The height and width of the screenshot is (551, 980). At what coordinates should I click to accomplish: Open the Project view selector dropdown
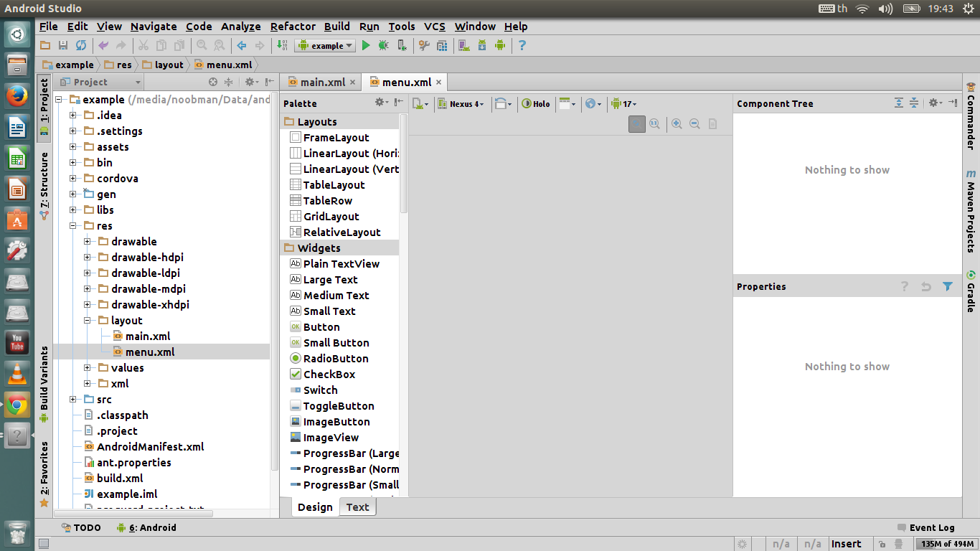tap(100, 82)
